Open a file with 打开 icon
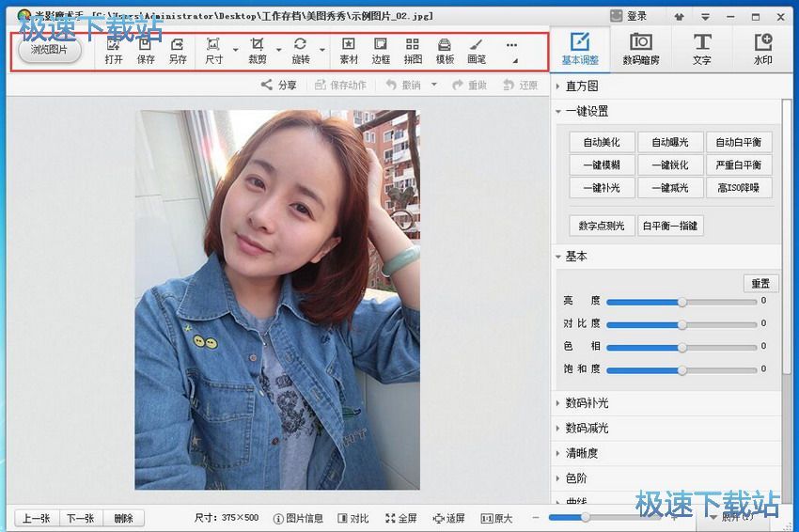This screenshot has width=799, height=532. 114,51
